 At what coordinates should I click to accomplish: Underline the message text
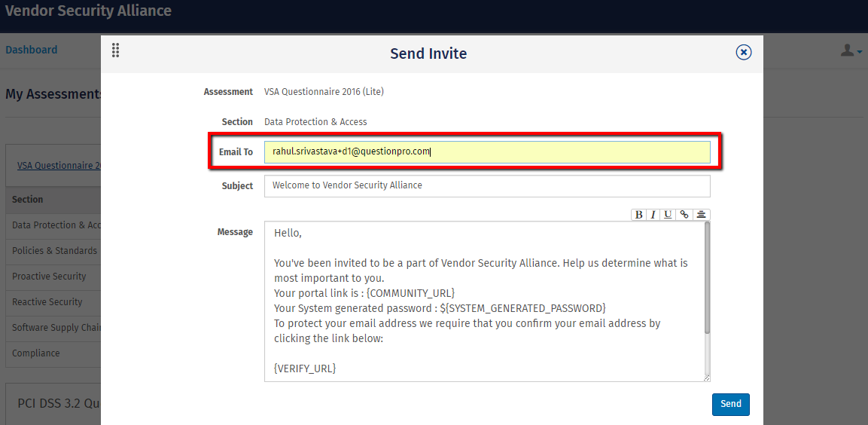pos(668,215)
